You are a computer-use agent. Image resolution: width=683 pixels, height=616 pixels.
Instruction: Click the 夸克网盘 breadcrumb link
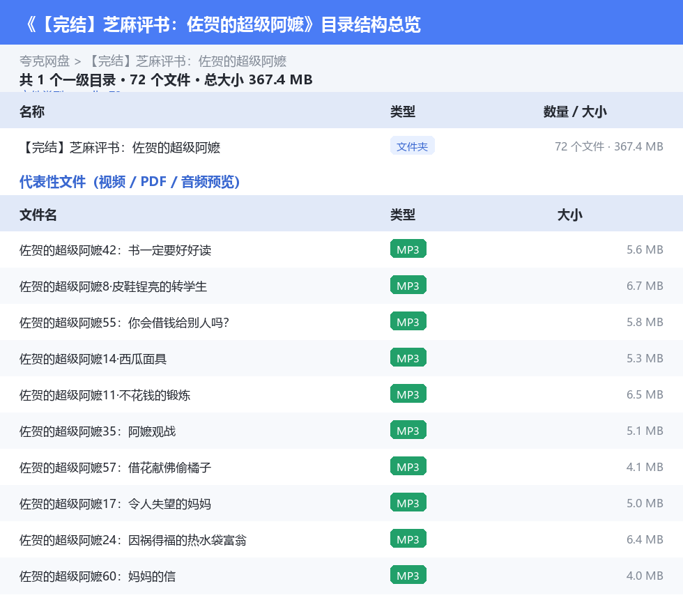pyautogui.click(x=45, y=61)
